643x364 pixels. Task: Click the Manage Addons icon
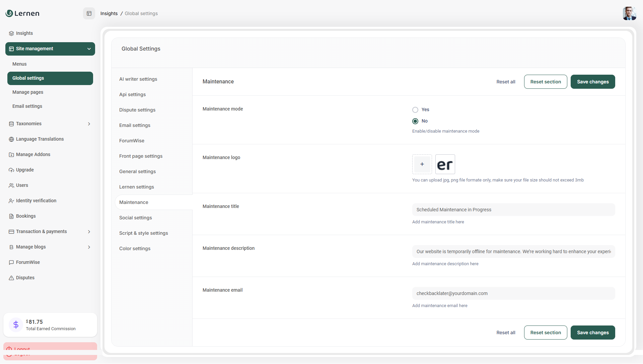pyautogui.click(x=11, y=155)
